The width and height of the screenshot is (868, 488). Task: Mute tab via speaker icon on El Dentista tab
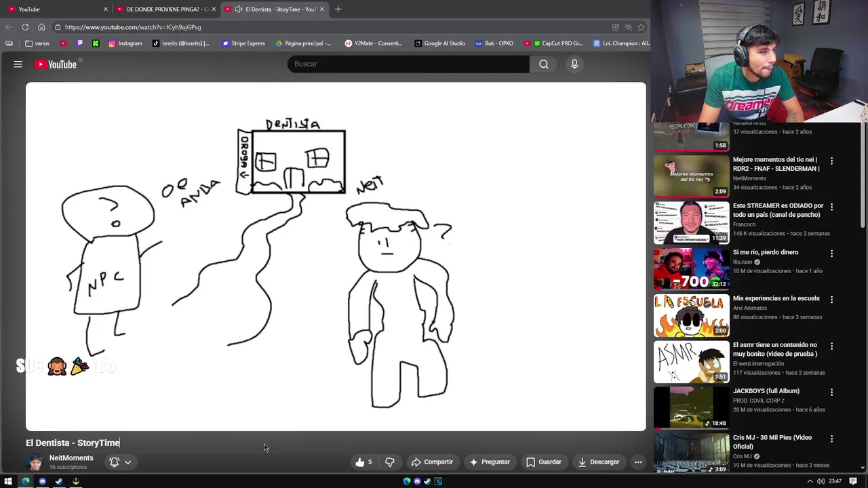pyautogui.click(x=238, y=9)
